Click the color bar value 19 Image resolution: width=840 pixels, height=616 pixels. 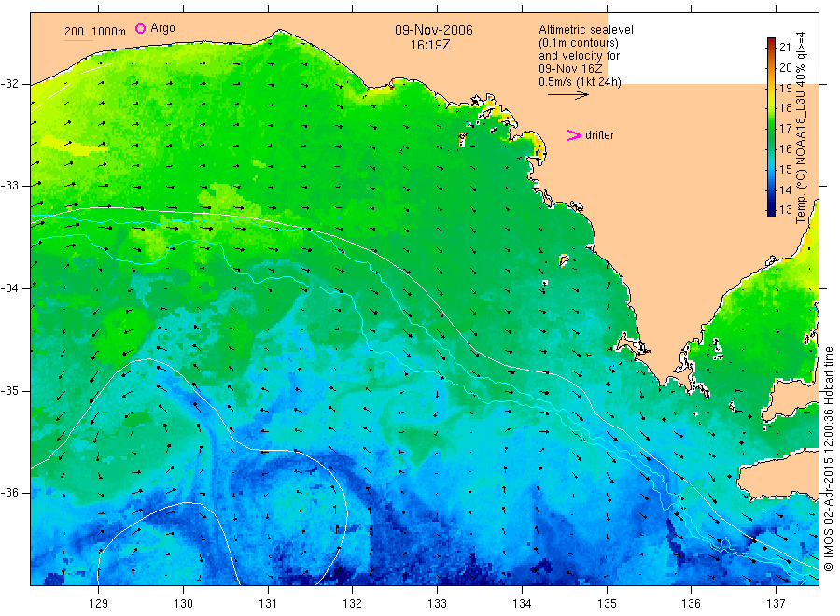[x=785, y=89]
